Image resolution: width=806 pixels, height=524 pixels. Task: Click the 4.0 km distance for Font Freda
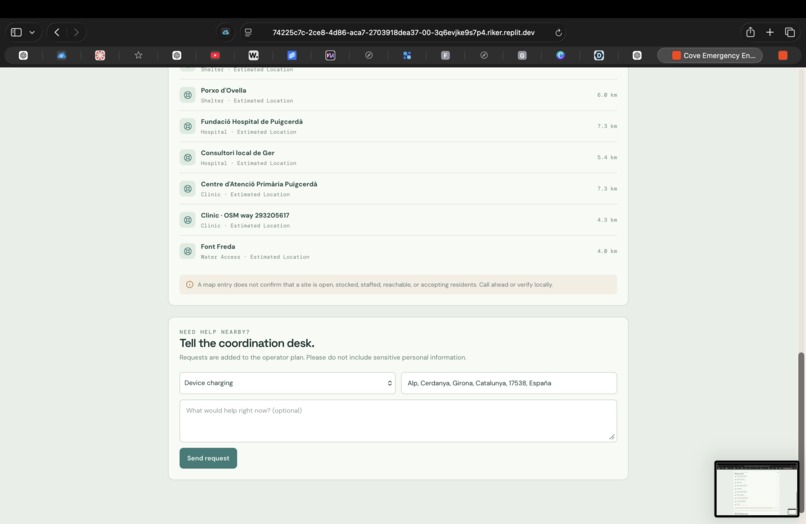(x=607, y=251)
